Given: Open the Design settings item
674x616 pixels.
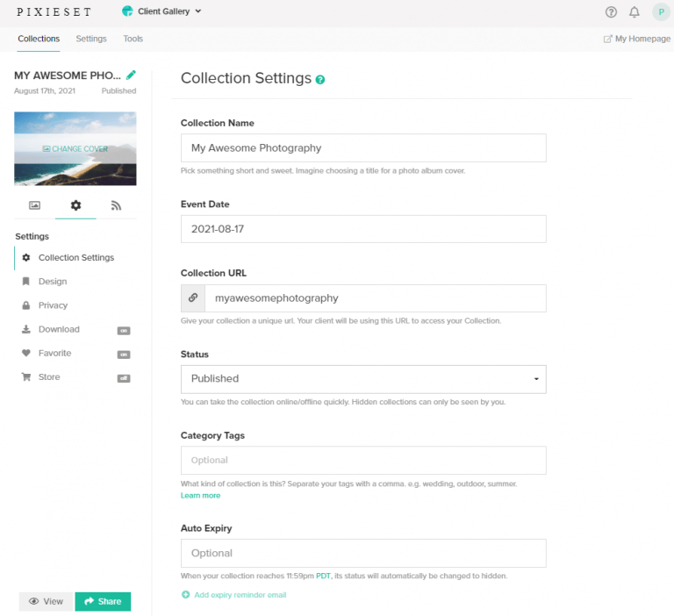Looking at the screenshot, I should 53,282.
